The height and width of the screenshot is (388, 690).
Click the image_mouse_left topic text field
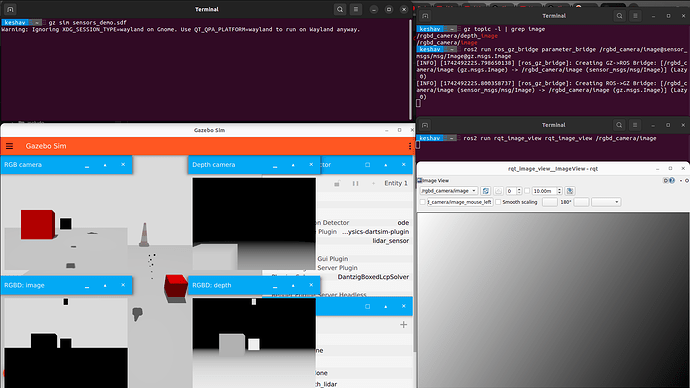tap(459, 202)
